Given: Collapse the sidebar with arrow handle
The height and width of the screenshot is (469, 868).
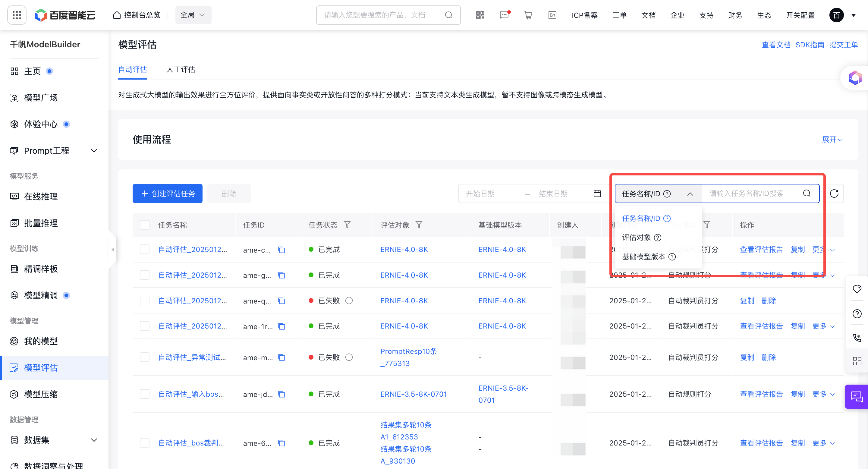Looking at the screenshot, I should coord(112,250).
